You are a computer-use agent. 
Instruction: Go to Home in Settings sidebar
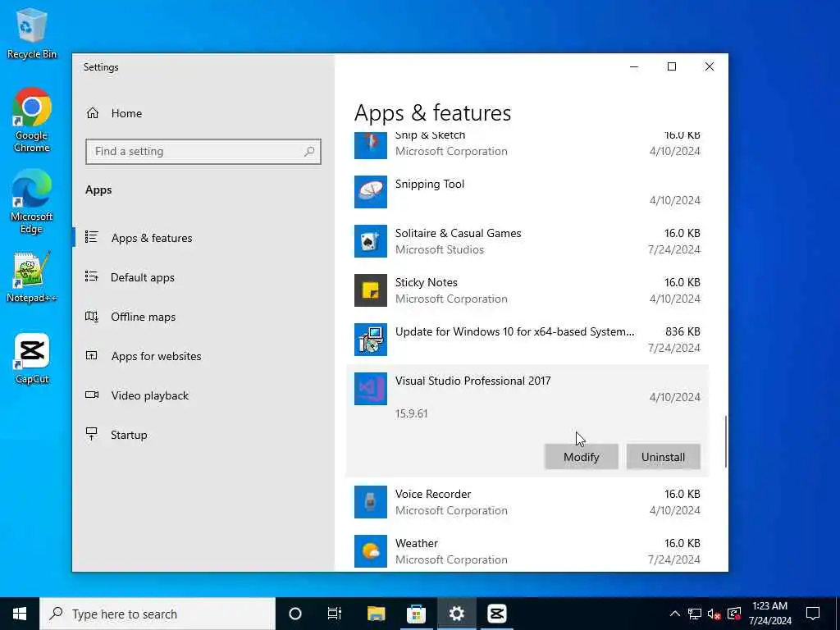click(x=126, y=113)
